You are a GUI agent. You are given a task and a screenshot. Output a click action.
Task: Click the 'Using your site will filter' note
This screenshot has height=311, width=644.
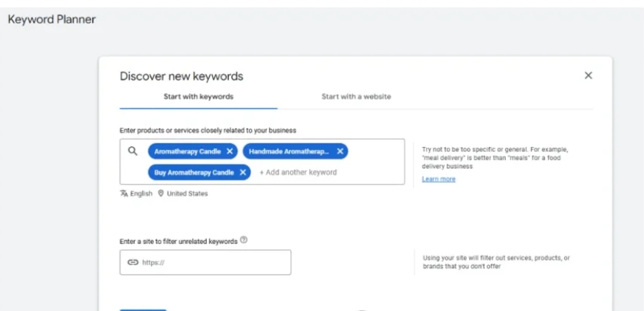coord(496,262)
